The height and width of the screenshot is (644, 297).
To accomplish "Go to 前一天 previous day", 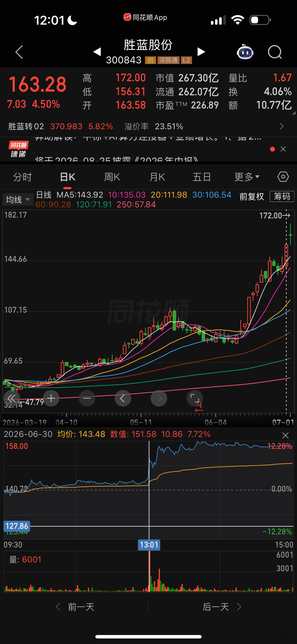I will coord(75,607).
